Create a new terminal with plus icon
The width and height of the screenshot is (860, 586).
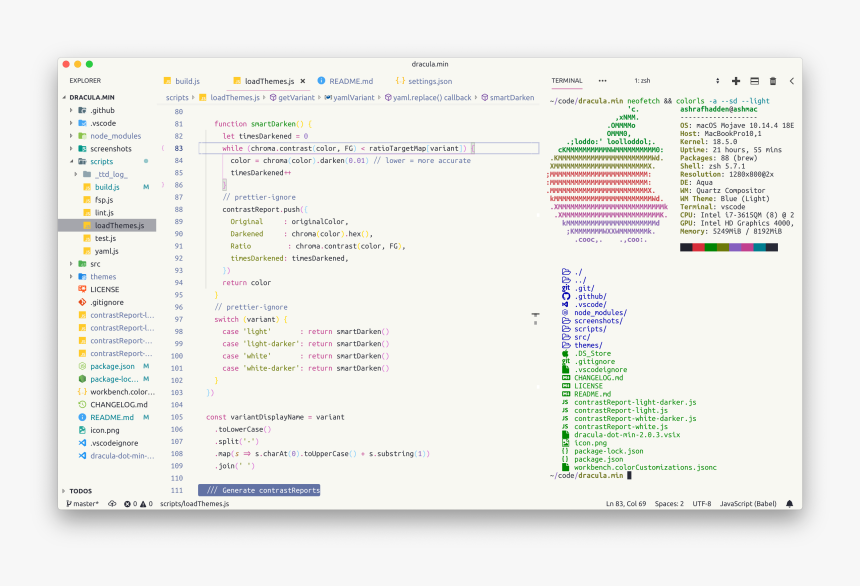pos(736,81)
